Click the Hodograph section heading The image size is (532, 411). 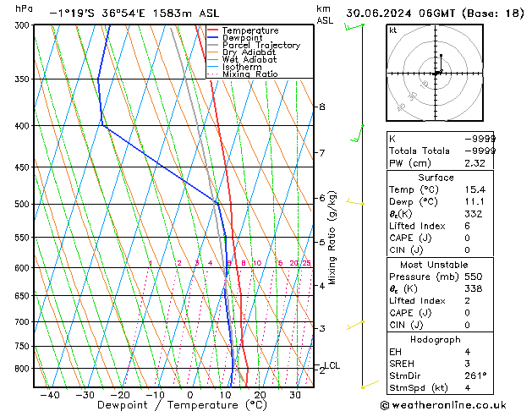point(436,340)
